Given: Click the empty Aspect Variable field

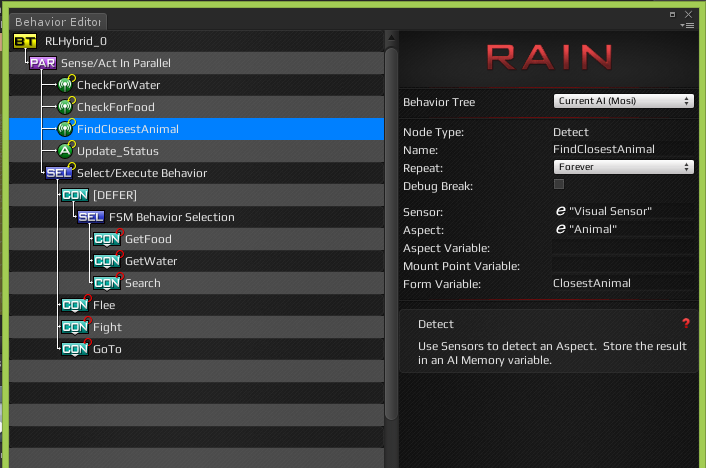Looking at the screenshot, I should (x=623, y=247).
